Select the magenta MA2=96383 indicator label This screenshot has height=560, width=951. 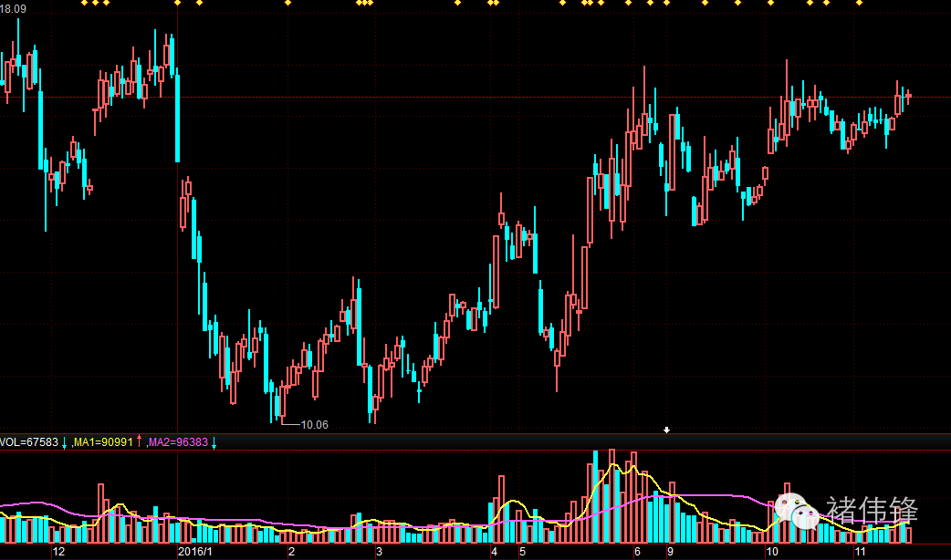[x=178, y=442]
